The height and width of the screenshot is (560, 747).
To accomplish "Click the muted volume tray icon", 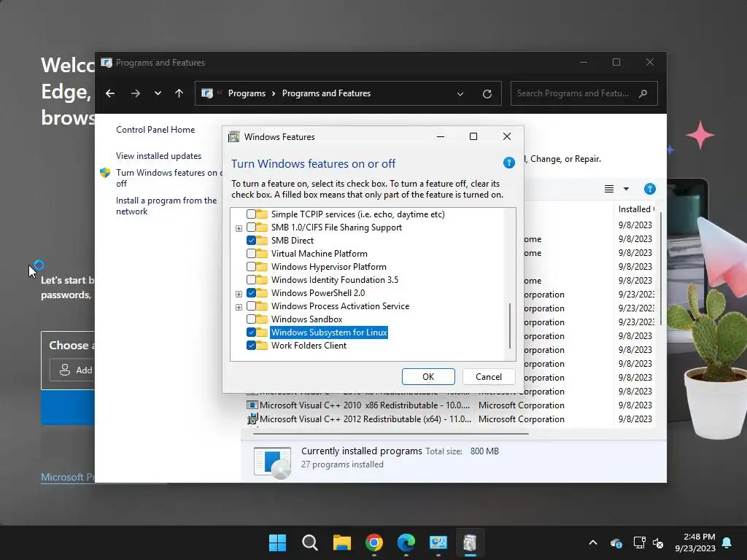I will pos(659,542).
